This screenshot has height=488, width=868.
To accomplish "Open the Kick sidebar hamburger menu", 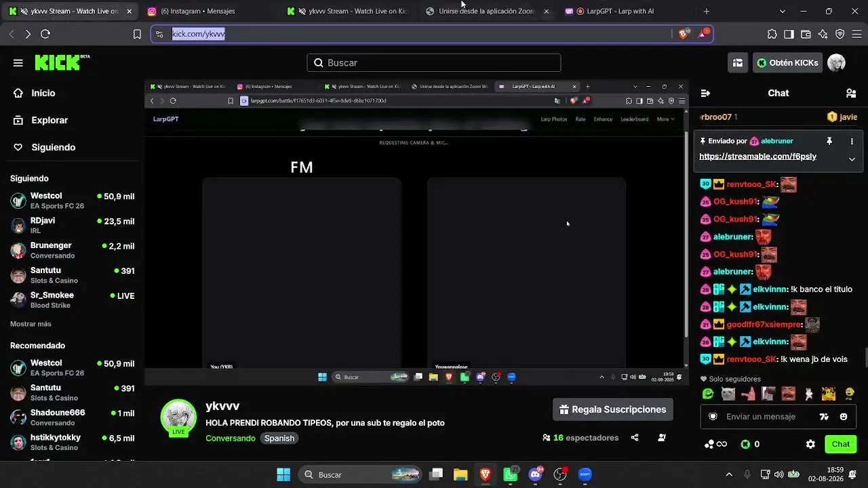I will click(x=18, y=63).
